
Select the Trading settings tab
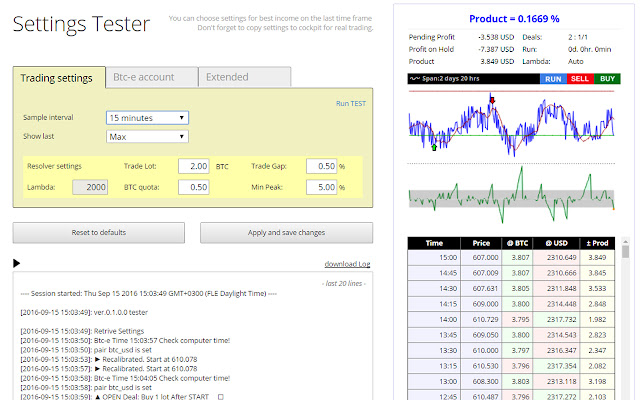pos(59,78)
